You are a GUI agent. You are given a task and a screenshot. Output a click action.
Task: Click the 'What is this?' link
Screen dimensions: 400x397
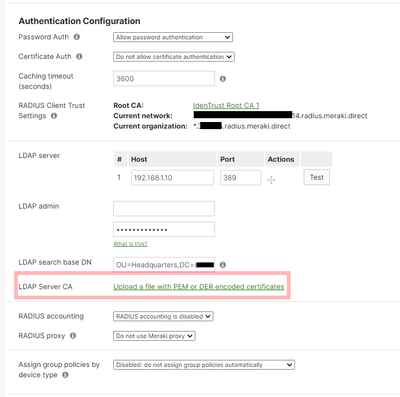[130, 244]
